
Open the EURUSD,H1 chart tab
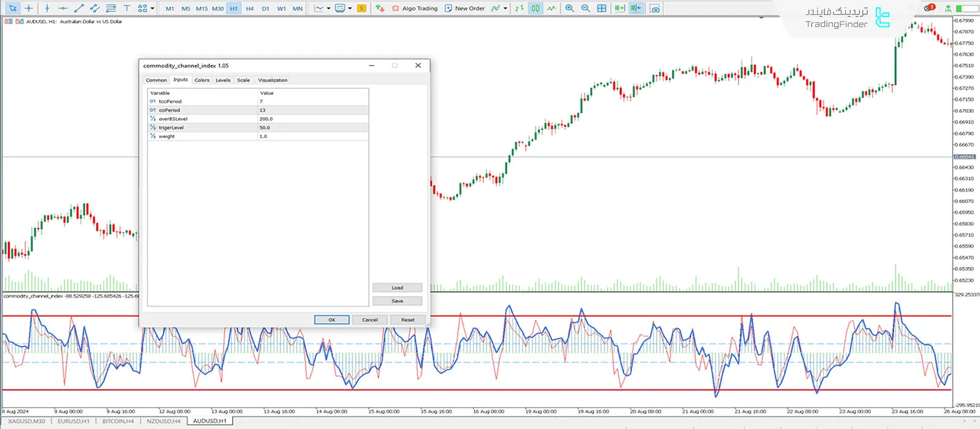(73, 422)
